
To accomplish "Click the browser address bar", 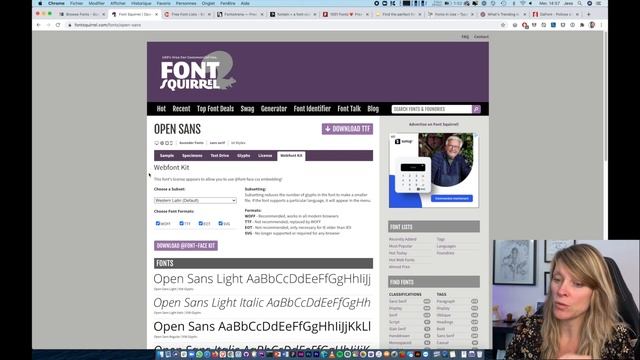I will point(282,25).
